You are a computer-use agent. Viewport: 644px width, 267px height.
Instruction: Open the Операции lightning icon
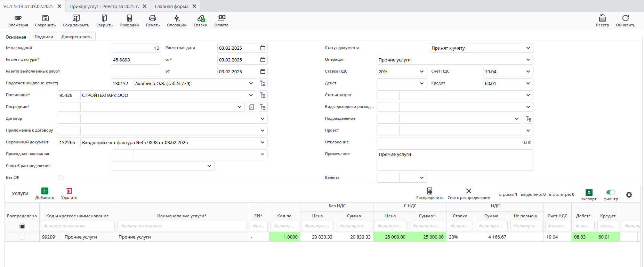click(177, 18)
